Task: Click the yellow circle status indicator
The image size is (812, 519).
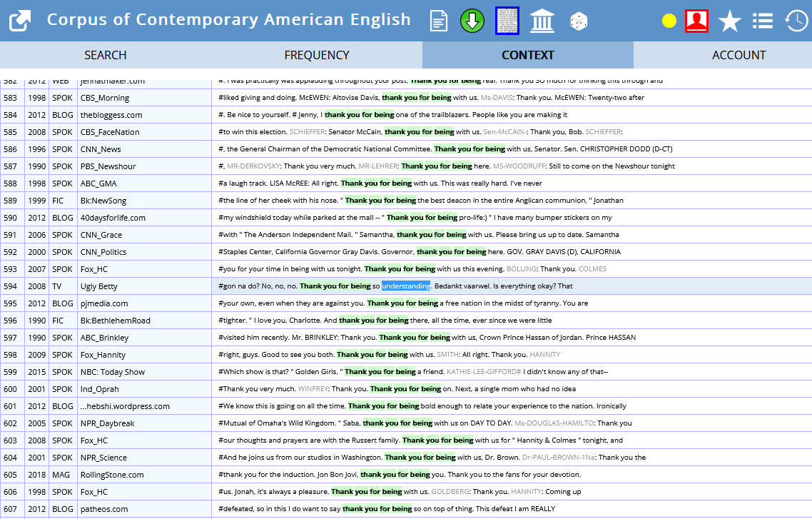Action: (669, 21)
